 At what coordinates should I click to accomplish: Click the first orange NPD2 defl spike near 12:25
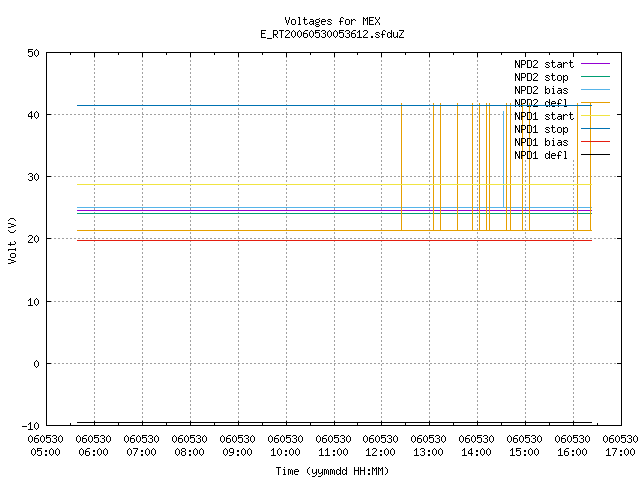(401, 167)
